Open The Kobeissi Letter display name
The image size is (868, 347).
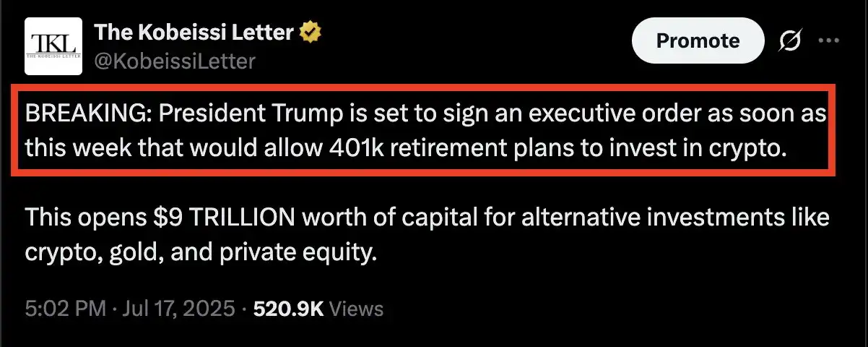[x=193, y=33]
